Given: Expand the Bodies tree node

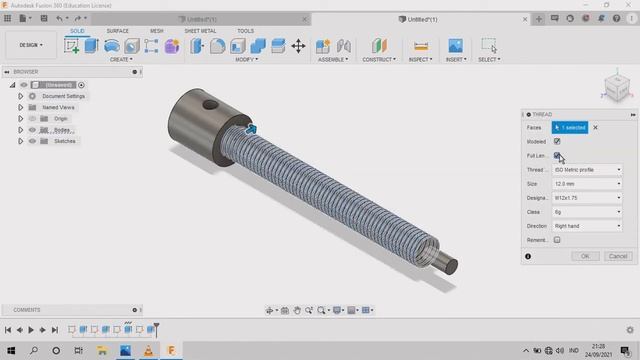Looking at the screenshot, I should click(x=20, y=130).
